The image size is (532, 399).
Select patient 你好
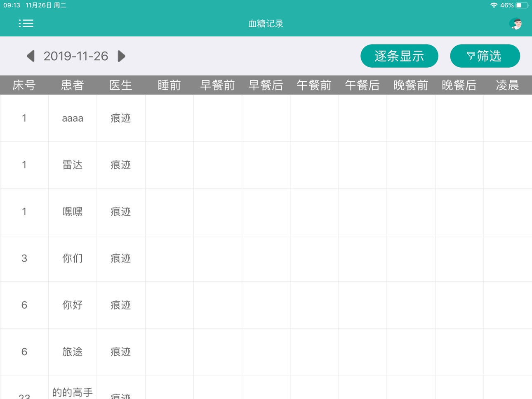click(x=73, y=305)
